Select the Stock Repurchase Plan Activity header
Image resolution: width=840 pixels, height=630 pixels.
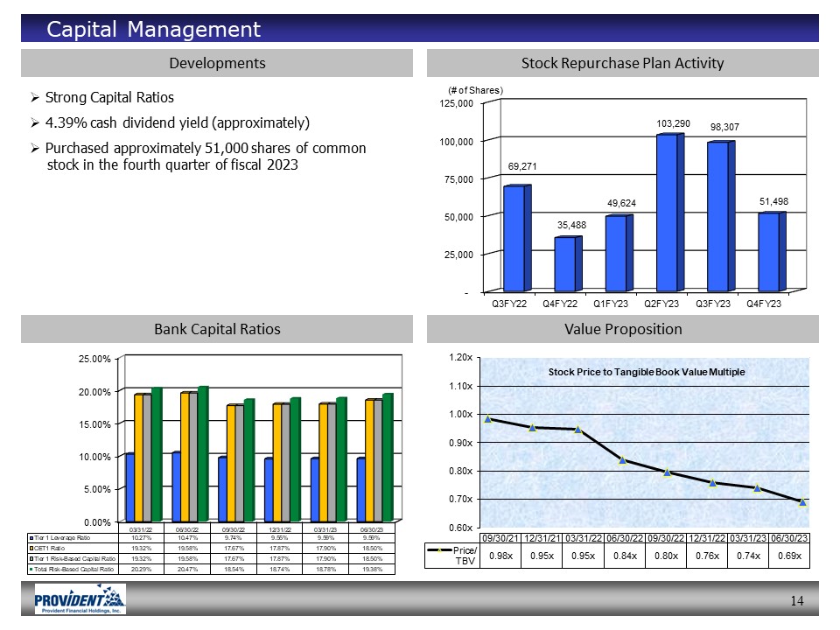tap(622, 63)
